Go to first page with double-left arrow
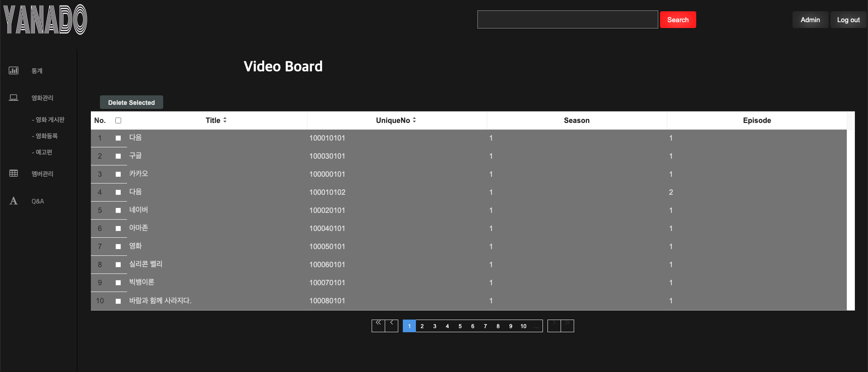 [378, 326]
